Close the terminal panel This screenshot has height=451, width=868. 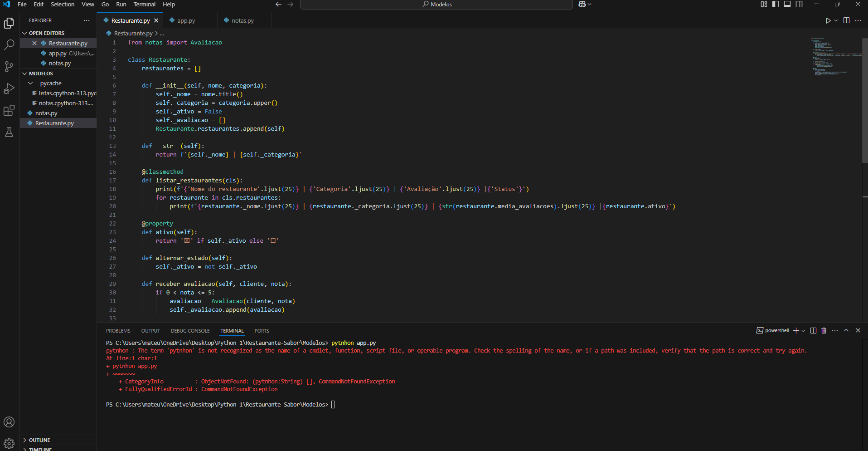(858, 330)
